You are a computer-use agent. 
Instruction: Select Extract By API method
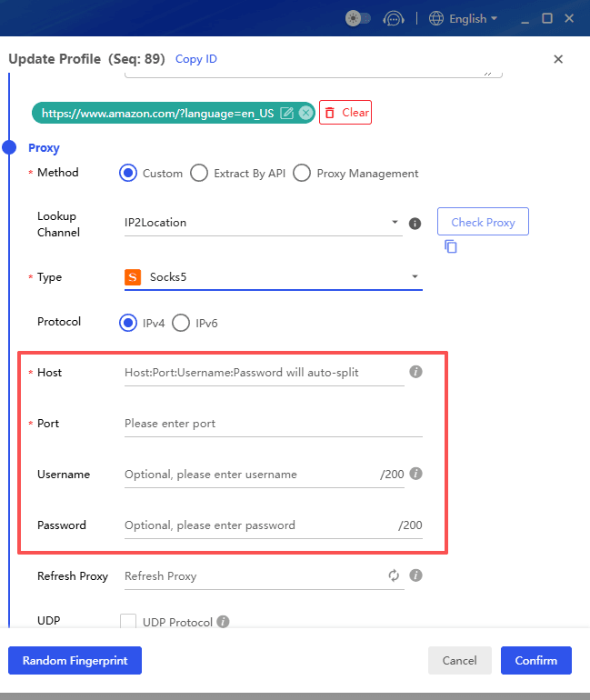pyautogui.click(x=199, y=174)
